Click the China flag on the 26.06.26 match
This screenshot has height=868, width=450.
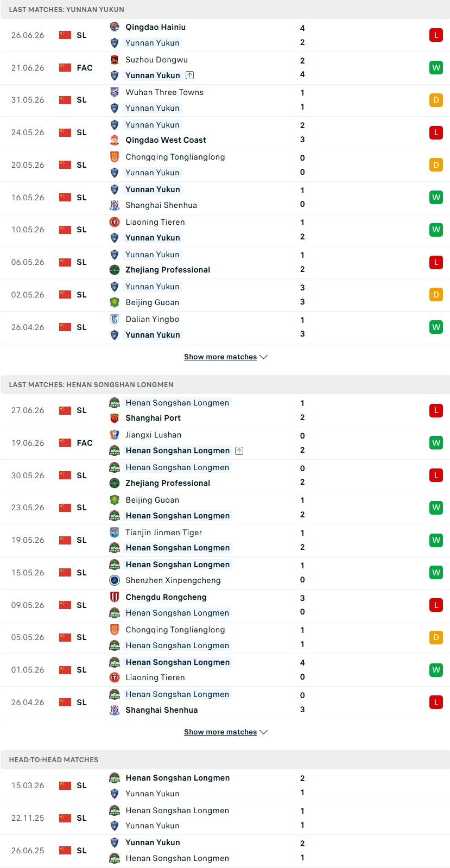point(65,35)
